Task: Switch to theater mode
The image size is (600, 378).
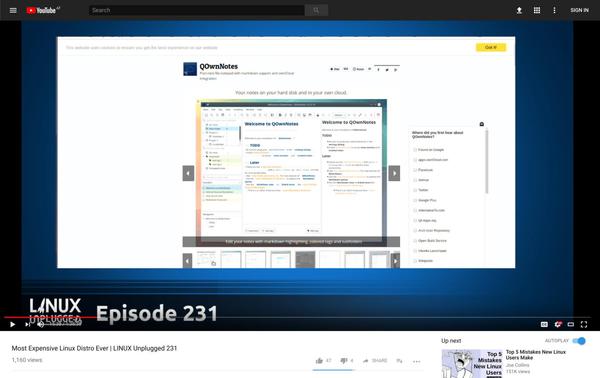Action: click(x=571, y=324)
